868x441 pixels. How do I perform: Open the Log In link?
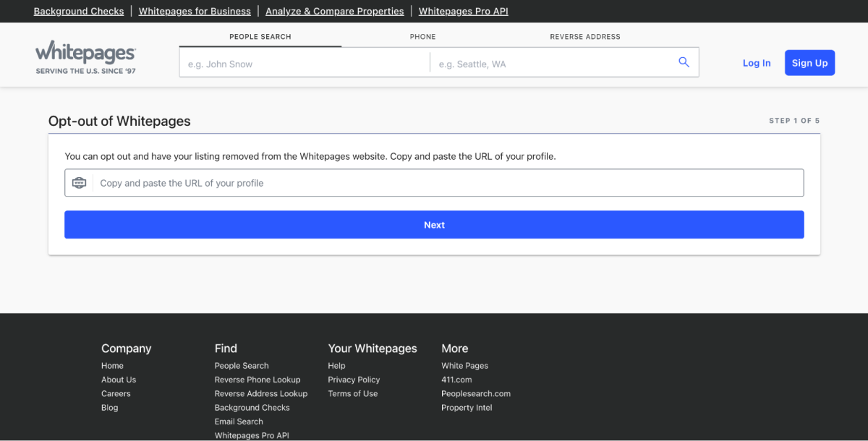[756, 63]
